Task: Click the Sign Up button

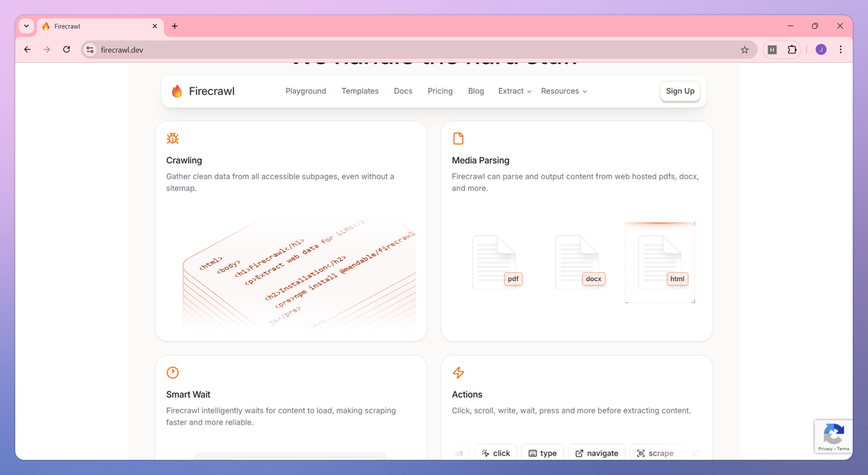Action: click(680, 91)
